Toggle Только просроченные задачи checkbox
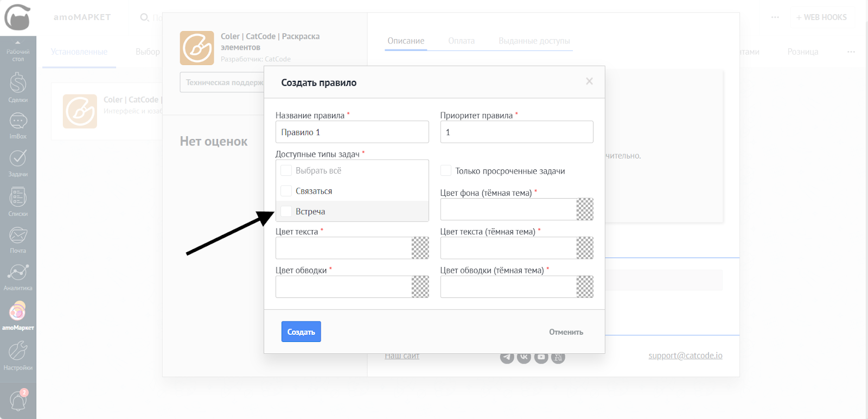This screenshot has width=868, height=419. tap(446, 171)
